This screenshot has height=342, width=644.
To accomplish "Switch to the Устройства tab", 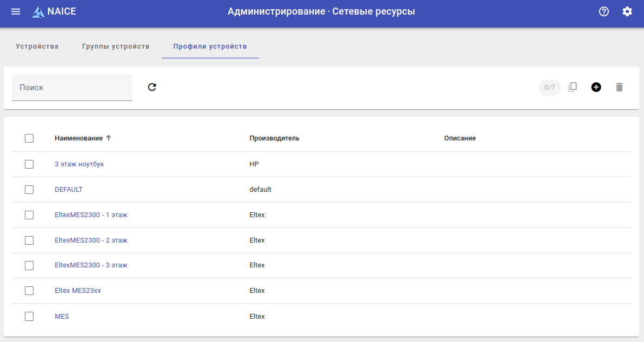I will pyautogui.click(x=37, y=46).
